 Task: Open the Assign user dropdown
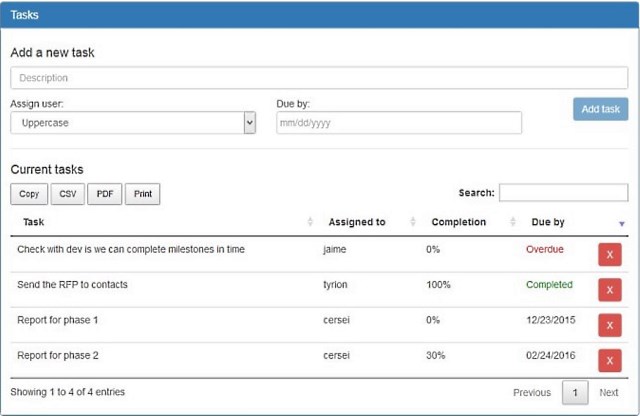[133, 122]
